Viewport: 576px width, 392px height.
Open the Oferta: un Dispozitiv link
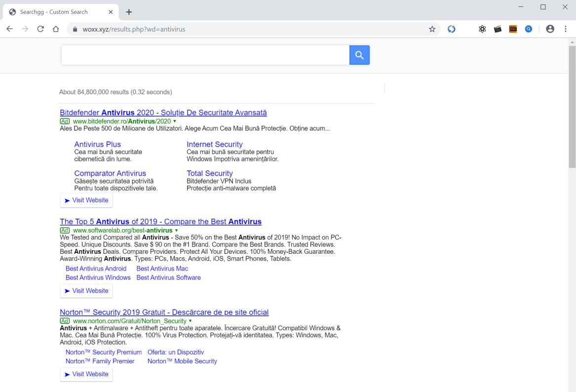point(176,353)
